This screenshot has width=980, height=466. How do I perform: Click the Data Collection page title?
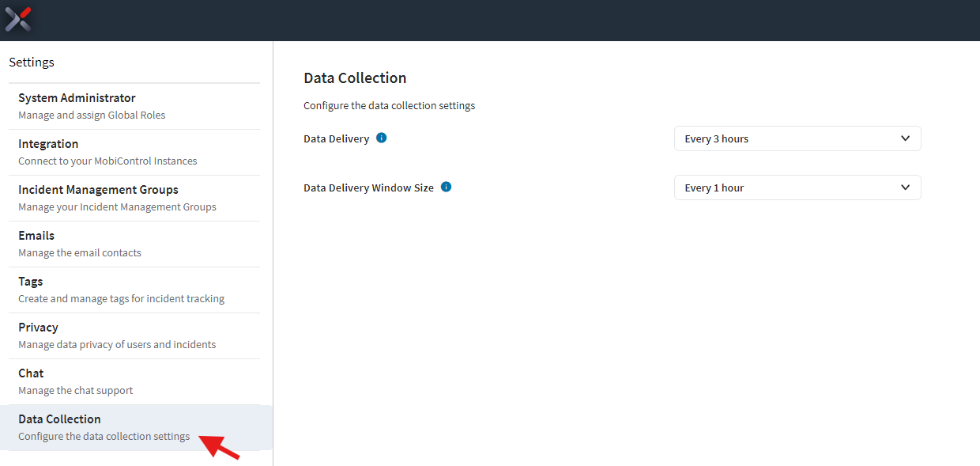point(355,78)
